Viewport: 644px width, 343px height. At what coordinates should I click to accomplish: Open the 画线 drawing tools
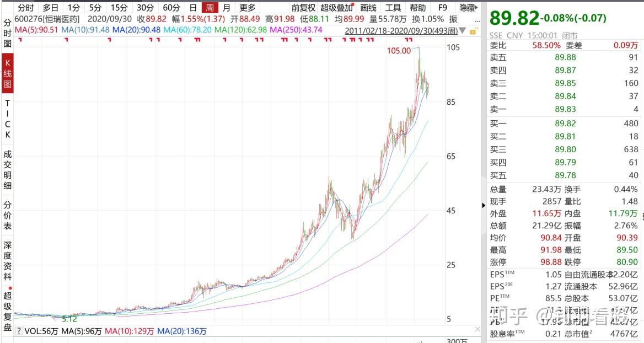click(x=368, y=8)
